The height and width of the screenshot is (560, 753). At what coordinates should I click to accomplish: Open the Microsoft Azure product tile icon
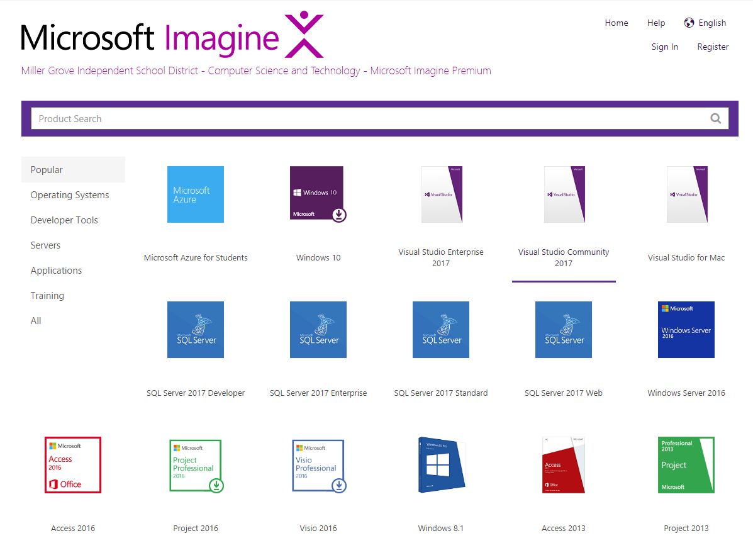coord(196,194)
